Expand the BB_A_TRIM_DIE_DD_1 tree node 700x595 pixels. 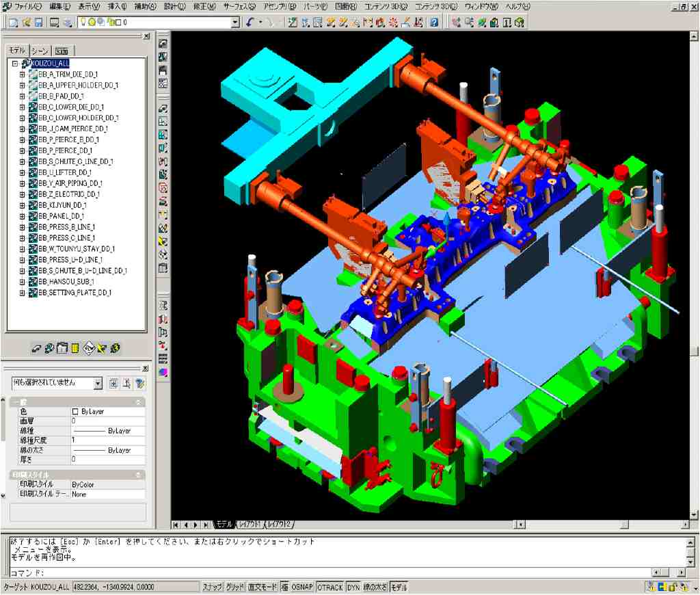[x=22, y=75]
